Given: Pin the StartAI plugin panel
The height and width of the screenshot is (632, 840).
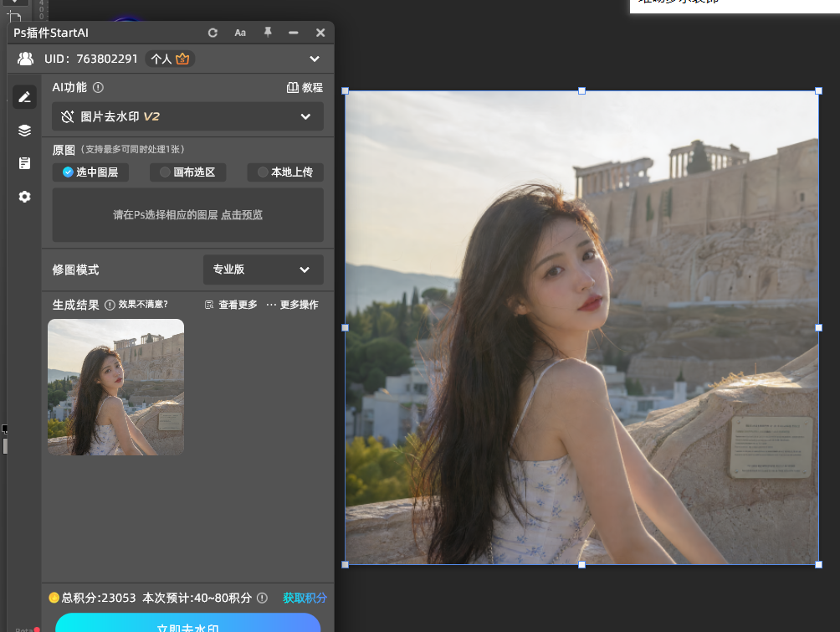Looking at the screenshot, I should [x=268, y=32].
